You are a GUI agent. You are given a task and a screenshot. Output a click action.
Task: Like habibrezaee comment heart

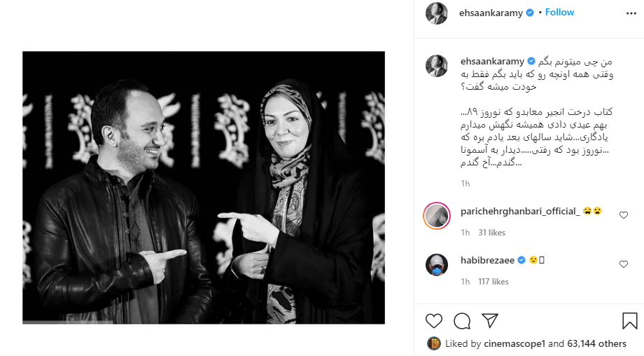tap(624, 264)
